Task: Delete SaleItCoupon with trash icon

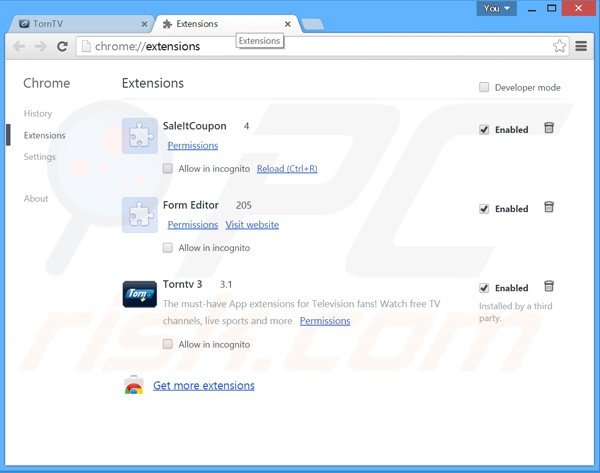Action: (x=548, y=128)
